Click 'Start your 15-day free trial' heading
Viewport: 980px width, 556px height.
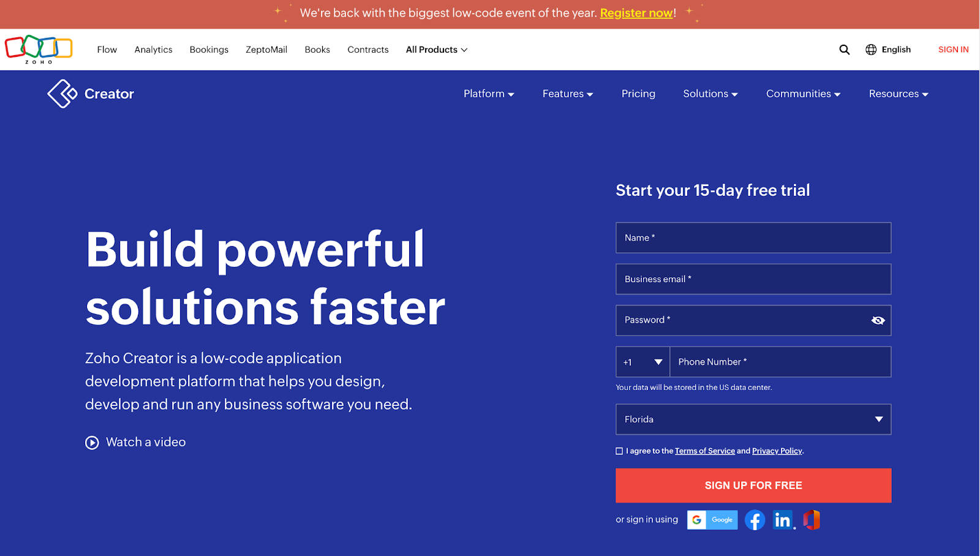pos(713,190)
